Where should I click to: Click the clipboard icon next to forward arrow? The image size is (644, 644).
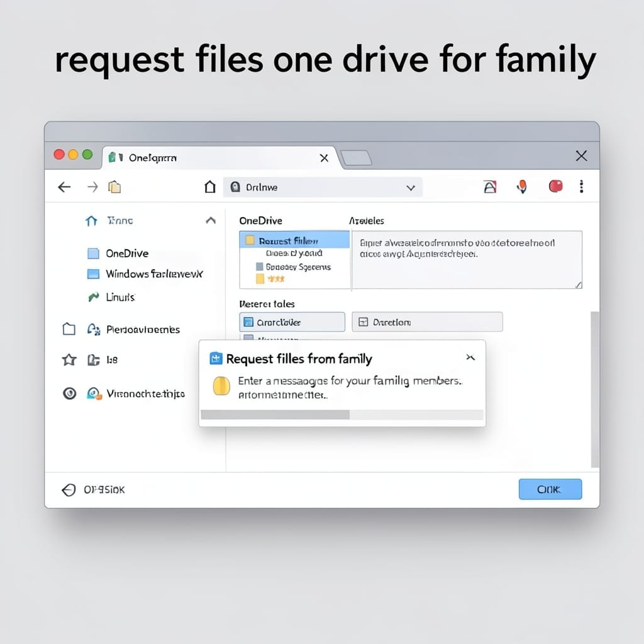click(x=114, y=187)
